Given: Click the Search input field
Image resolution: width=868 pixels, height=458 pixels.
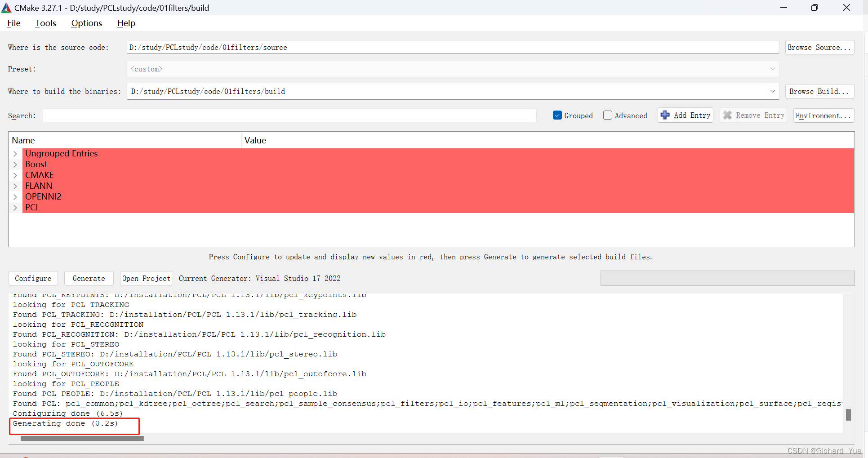Looking at the screenshot, I should coord(289,116).
